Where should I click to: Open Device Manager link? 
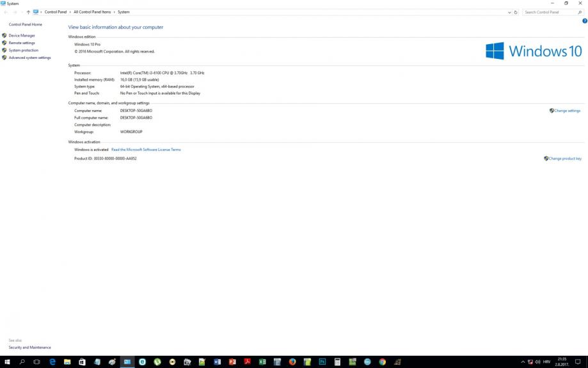click(22, 36)
